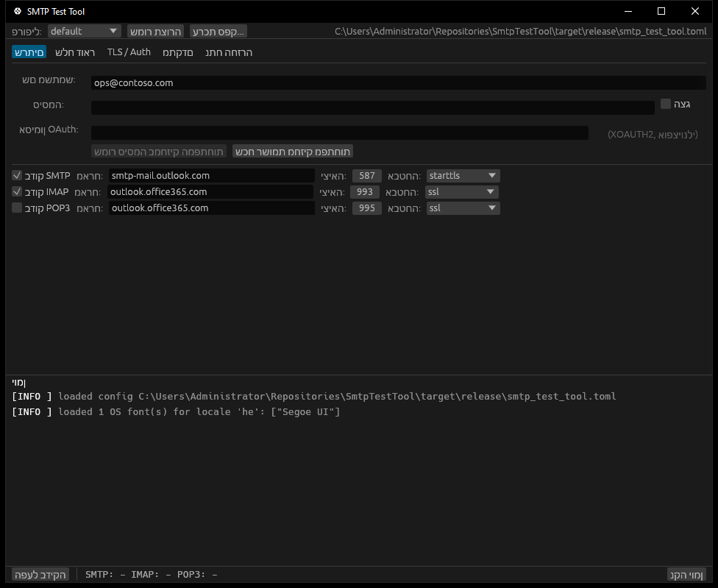Close the SMTP Test Tool window
Image resolution: width=718 pixels, height=588 pixels.
point(695,12)
